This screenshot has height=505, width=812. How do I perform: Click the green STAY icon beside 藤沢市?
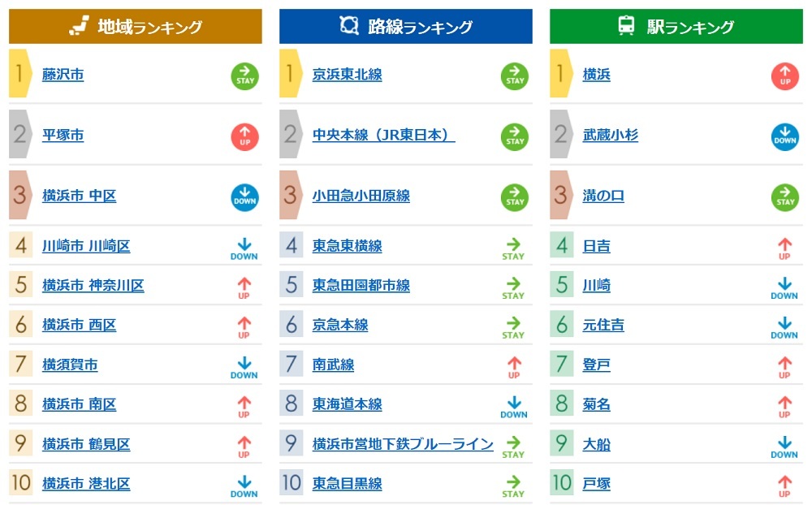(x=245, y=76)
